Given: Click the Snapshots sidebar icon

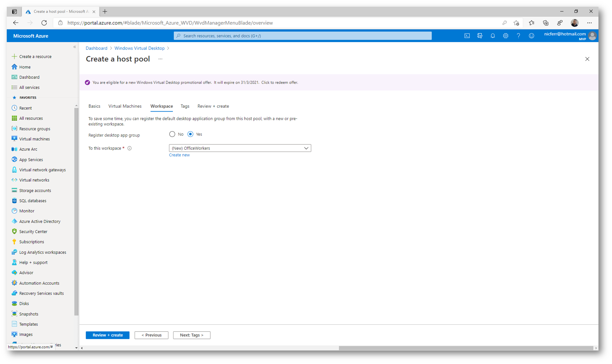Looking at the screenshot, I should 14,314.
